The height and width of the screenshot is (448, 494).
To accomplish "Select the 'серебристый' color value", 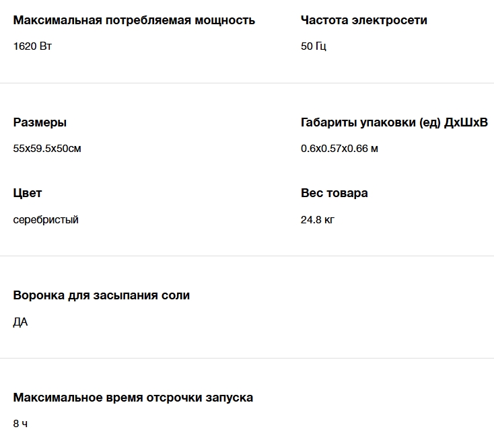I will (x=46, y=220).
